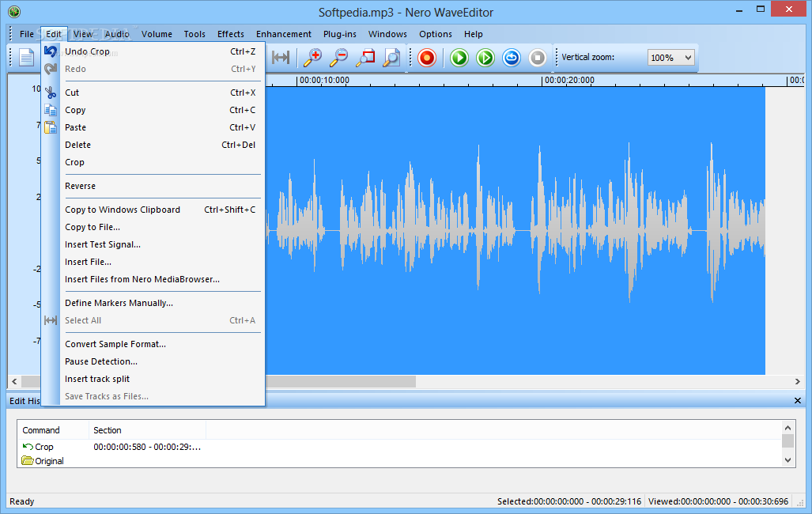This screenshot has height=514, width=812.
Task: Click the waveform scroll right arrow
Action: click(798, 381)
